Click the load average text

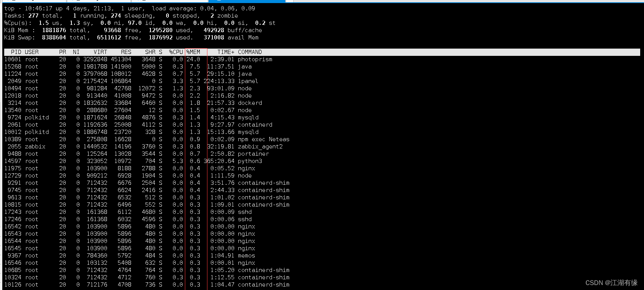pyautogui.click(x=204, y=8)
